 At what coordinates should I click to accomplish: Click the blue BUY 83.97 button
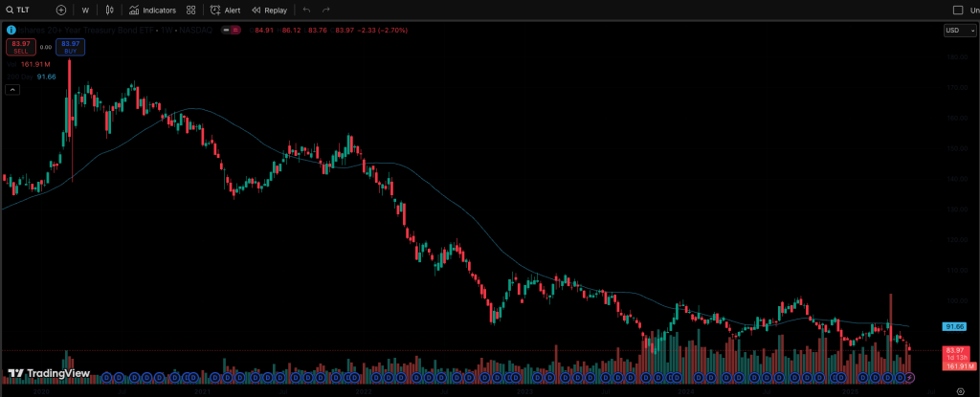[69, 47]
